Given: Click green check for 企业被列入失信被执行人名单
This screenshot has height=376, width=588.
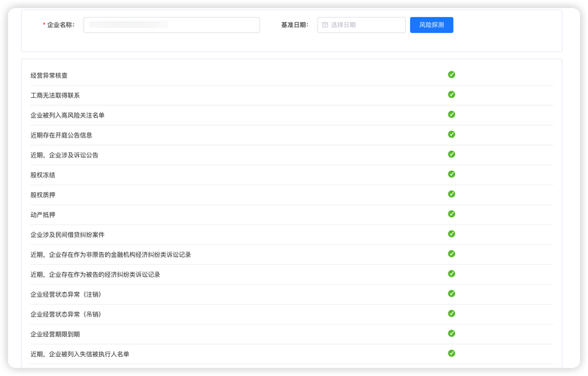Looking at the screenshot, I should [x=451, y=353].
